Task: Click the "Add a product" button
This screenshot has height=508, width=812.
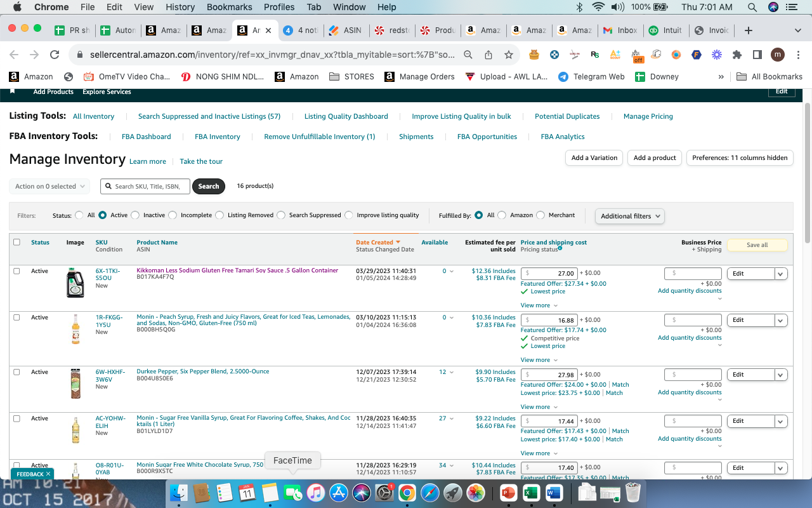Action: click(655, 157)
